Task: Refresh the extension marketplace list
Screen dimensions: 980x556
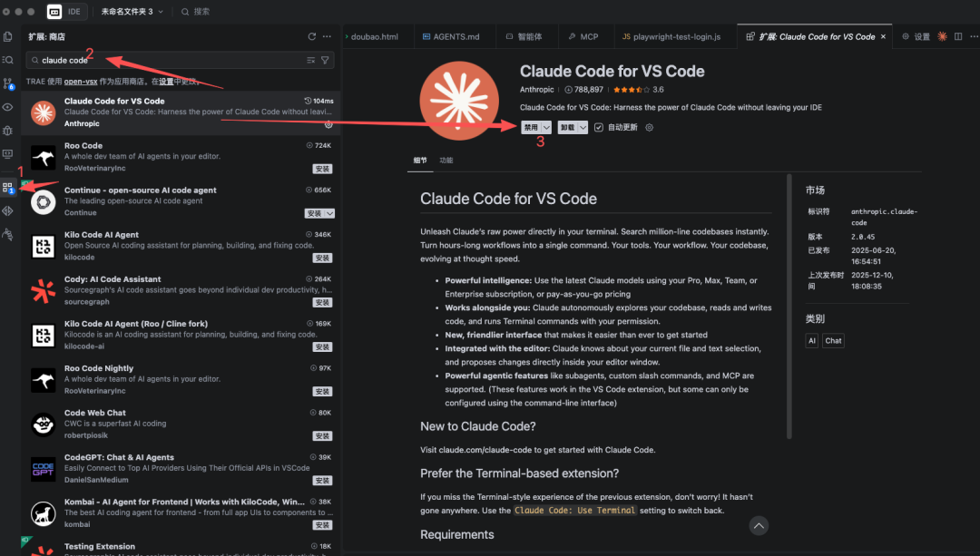Action: pyautogui.click(x=312, y=36)
